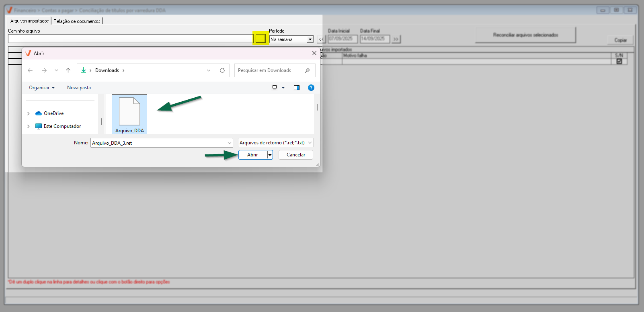Open view options dropdown arrow
644x312 pixels.
[x=283, y=88]
